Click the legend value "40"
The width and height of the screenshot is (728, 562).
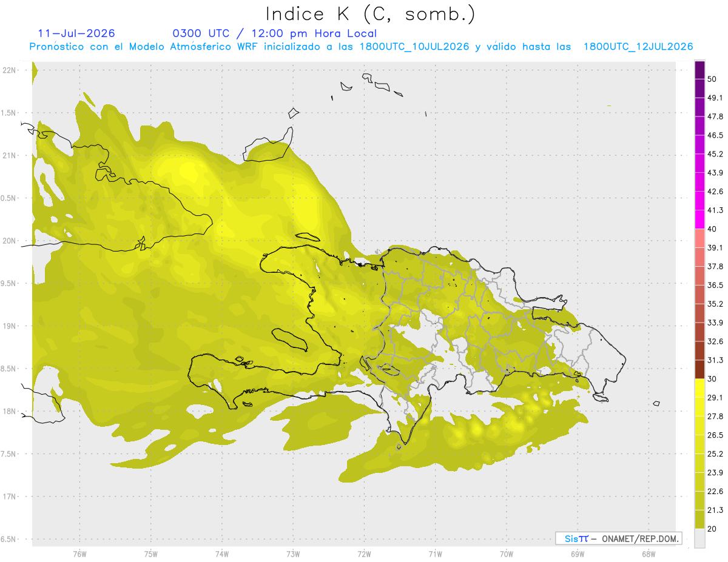712,229
